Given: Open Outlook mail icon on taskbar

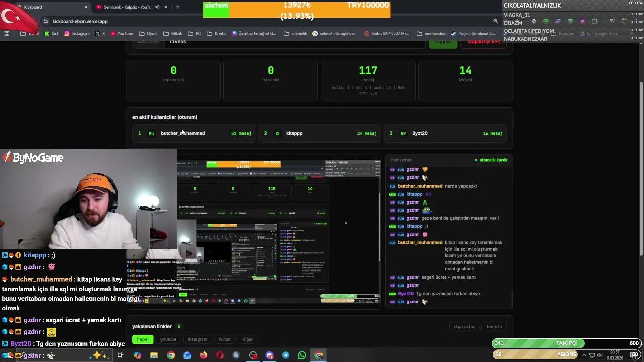Looking at the screenshot, I should pos(187,355).
